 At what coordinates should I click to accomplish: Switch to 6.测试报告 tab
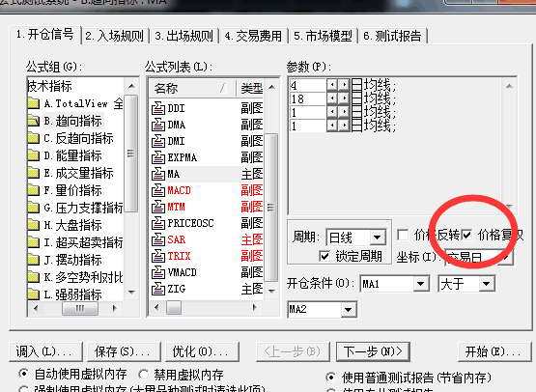[x=392, y=36]
